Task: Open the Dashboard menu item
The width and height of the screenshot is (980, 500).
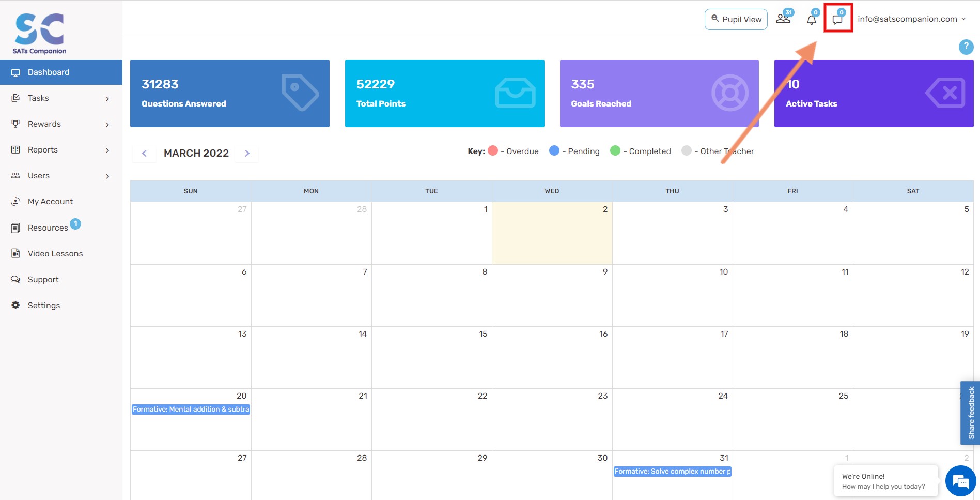Action: tap(61, 72)
